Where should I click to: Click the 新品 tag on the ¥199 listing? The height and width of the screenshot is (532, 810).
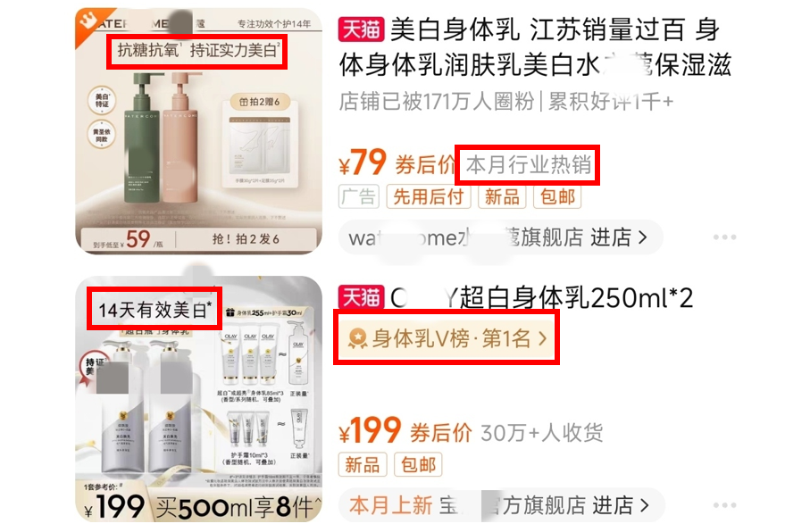(362, 464)
